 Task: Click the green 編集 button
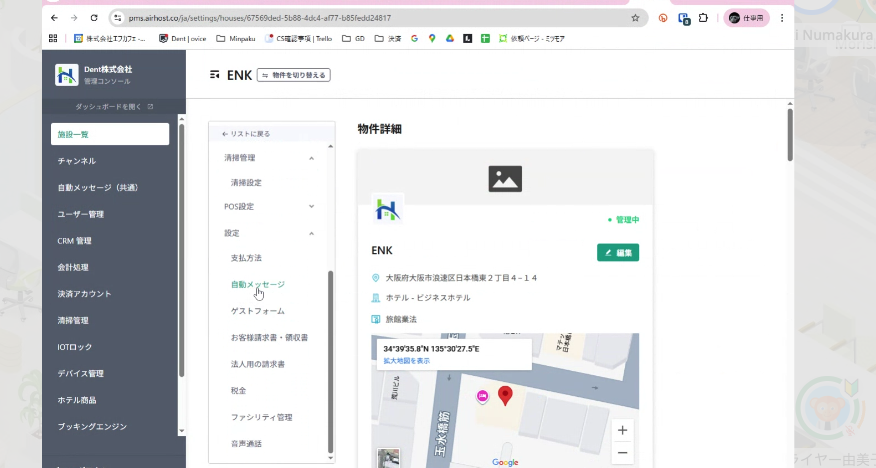coord(617,253)
